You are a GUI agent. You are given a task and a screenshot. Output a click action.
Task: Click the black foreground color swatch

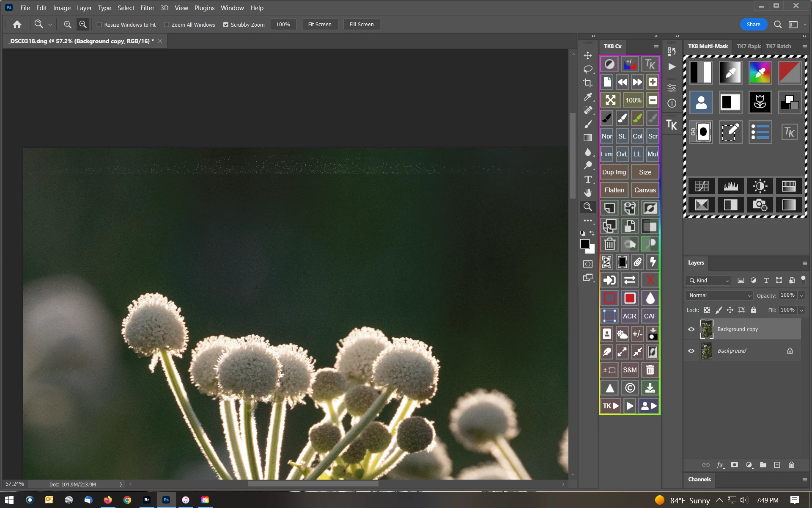[x=584, y=244]
